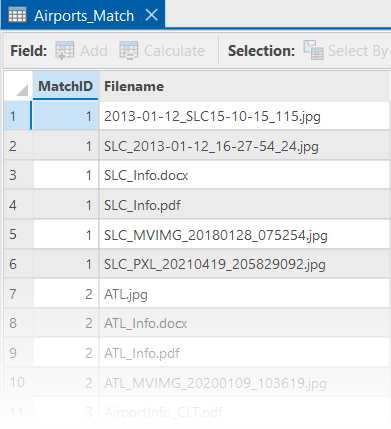This screenshot has width=391, height=429.
Task: Click MatchID cell in row 6
Action: (x=66, y=264)
